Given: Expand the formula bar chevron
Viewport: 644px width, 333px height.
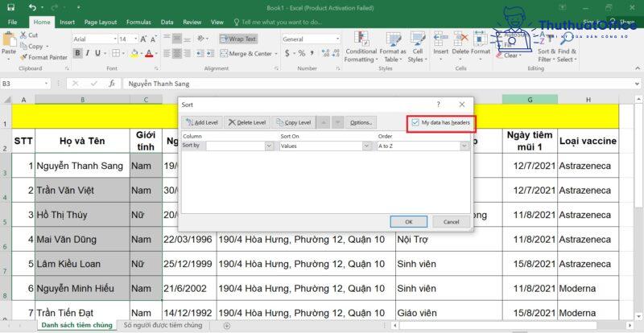Looking at the screenshot, I should 637,84.
